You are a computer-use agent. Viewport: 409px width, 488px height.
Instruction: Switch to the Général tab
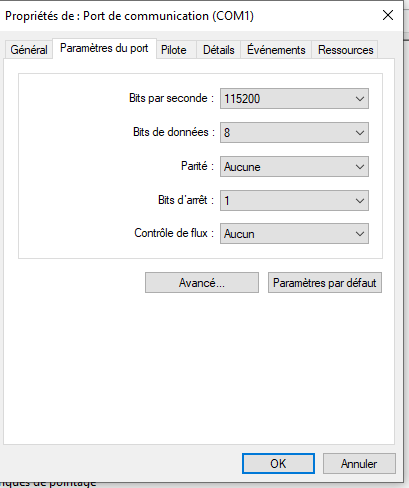(29, 50)
